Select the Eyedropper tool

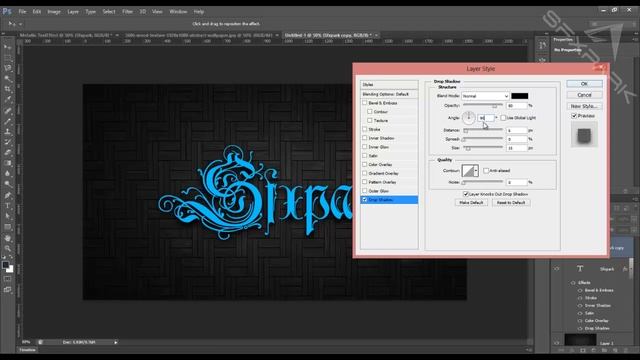[x=8, y=100]
